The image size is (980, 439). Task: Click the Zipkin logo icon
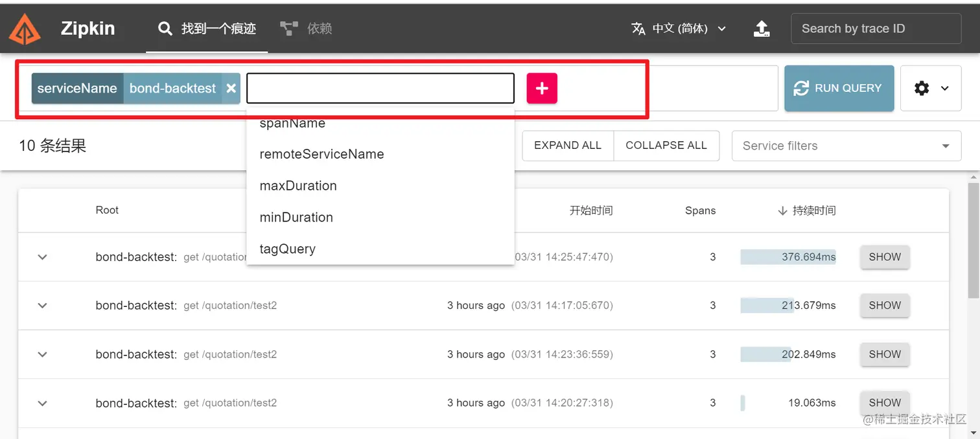pyautogui.click(x=25, y=29)
